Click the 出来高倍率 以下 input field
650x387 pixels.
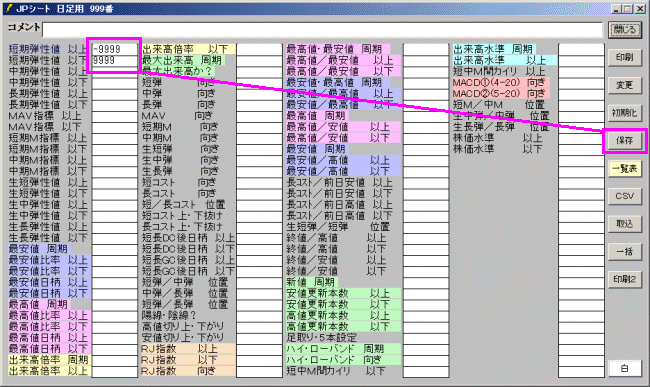[x=260, y=49]
